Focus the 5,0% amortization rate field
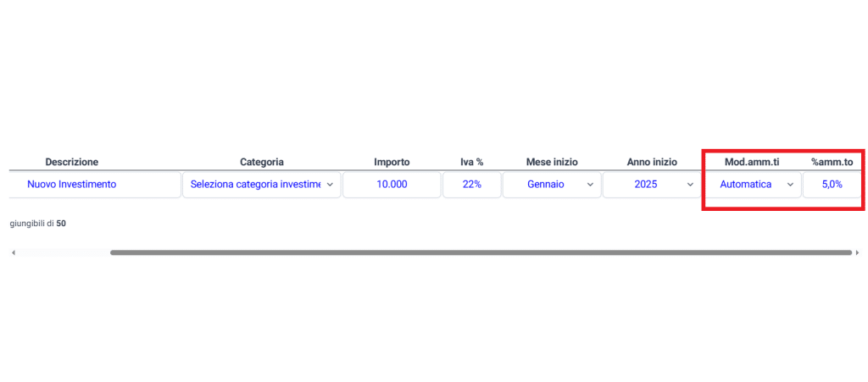Screen dimensions: 868x382 click(x=832, y=185)
